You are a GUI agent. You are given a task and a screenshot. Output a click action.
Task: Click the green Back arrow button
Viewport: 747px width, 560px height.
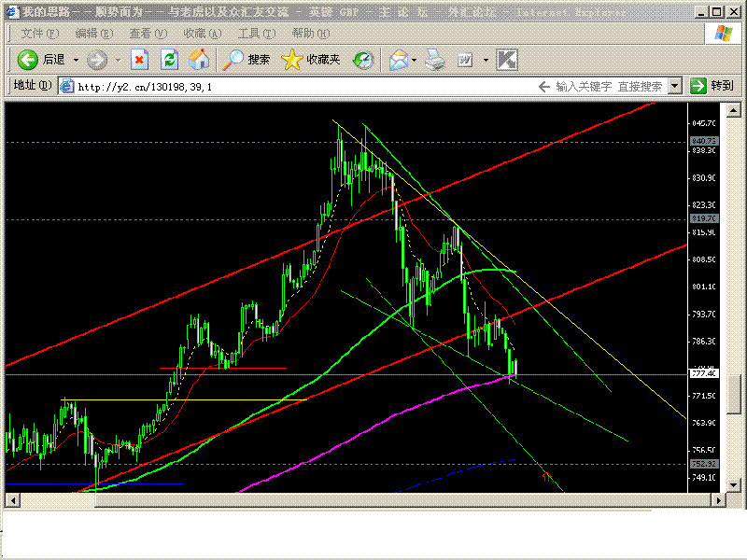tap(28, 60)
